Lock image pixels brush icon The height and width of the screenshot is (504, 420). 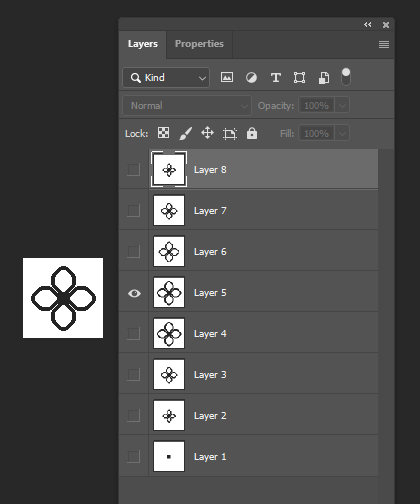click(x=186, y=134)
